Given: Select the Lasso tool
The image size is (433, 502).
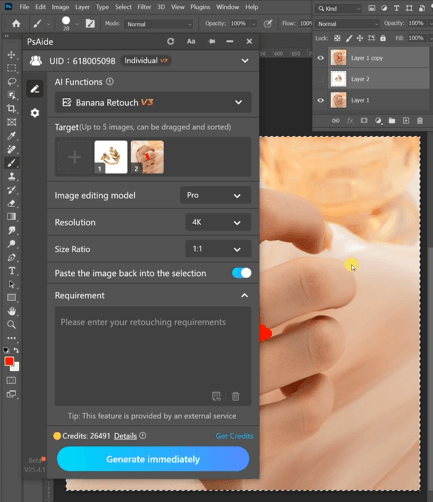Looking at the screenshot, I should pos(12,82).
